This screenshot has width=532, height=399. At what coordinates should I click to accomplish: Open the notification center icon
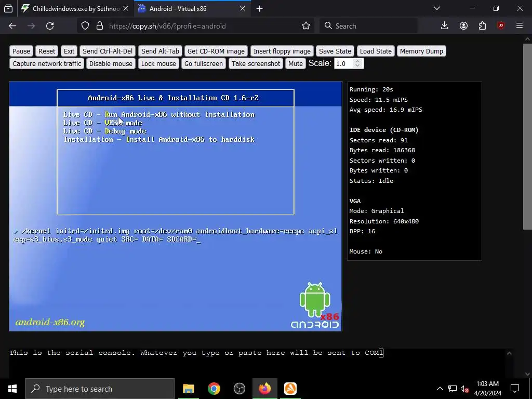tap(515, 389)
